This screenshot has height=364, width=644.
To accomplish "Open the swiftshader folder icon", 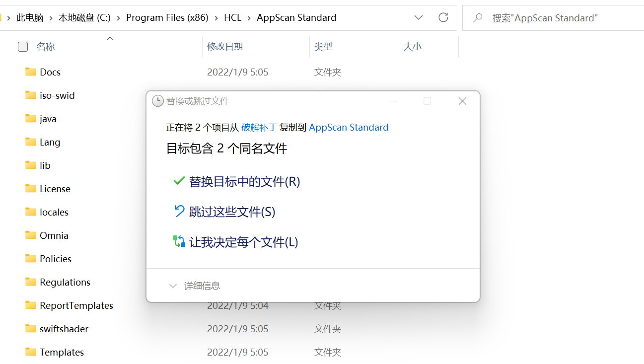I will tap(30, 328).
